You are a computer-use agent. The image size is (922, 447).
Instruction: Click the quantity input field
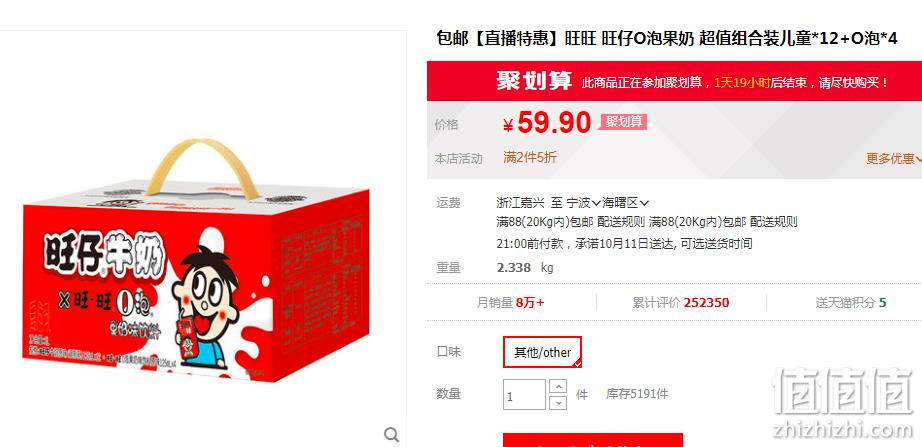[x=525, y=395]
